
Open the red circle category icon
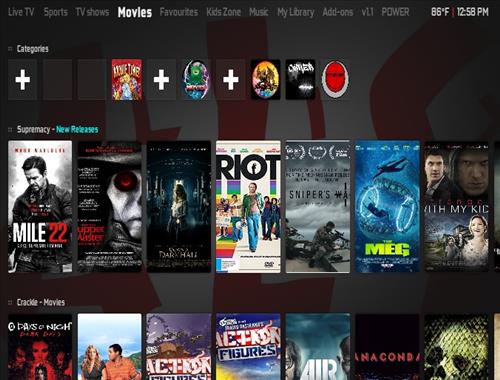335,80
